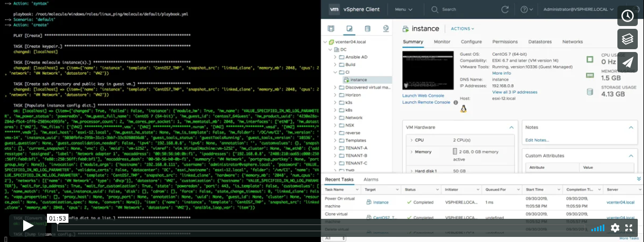Adjust volume using the blue bars
The width and height of the screenshot is (644, 242).
[598, 228]
